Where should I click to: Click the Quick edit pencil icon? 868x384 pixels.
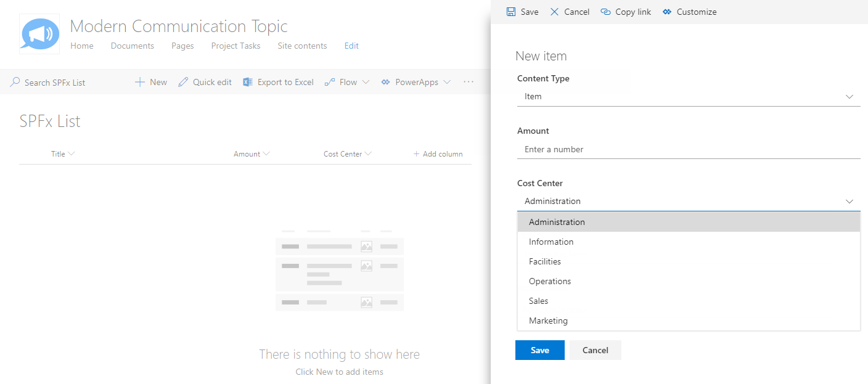tap(183, 82)
